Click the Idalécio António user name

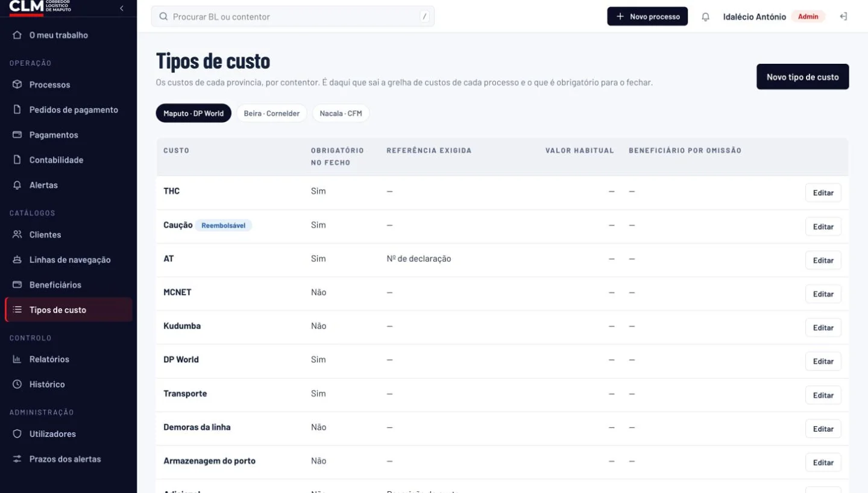click(x=754, y=17)
